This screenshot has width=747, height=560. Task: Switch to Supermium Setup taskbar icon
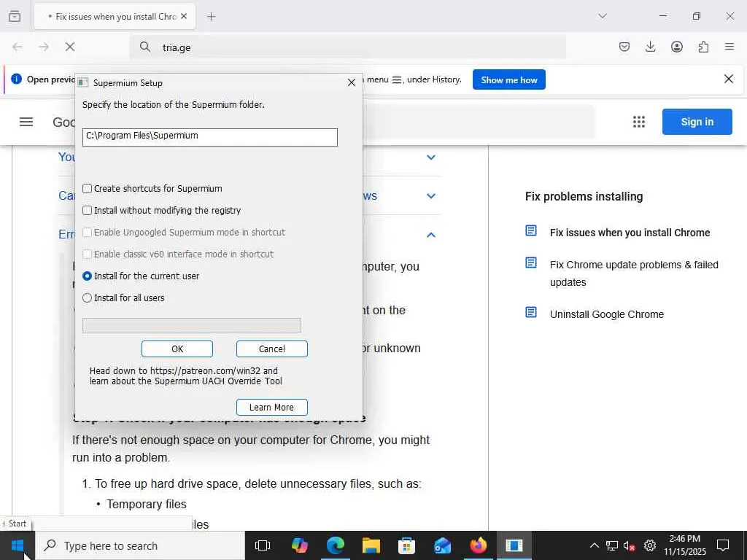coord(514,545)
